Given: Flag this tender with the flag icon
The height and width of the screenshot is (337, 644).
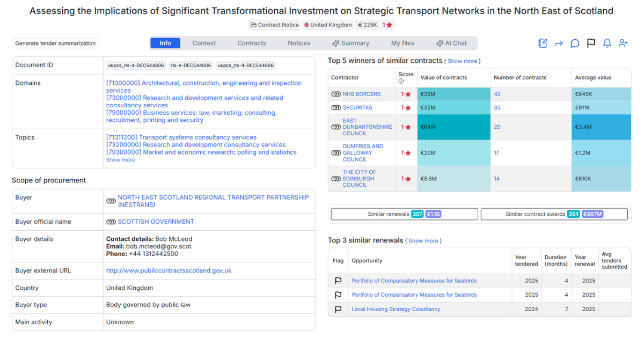Looking at the screenshot, I should tap(591, 43).
